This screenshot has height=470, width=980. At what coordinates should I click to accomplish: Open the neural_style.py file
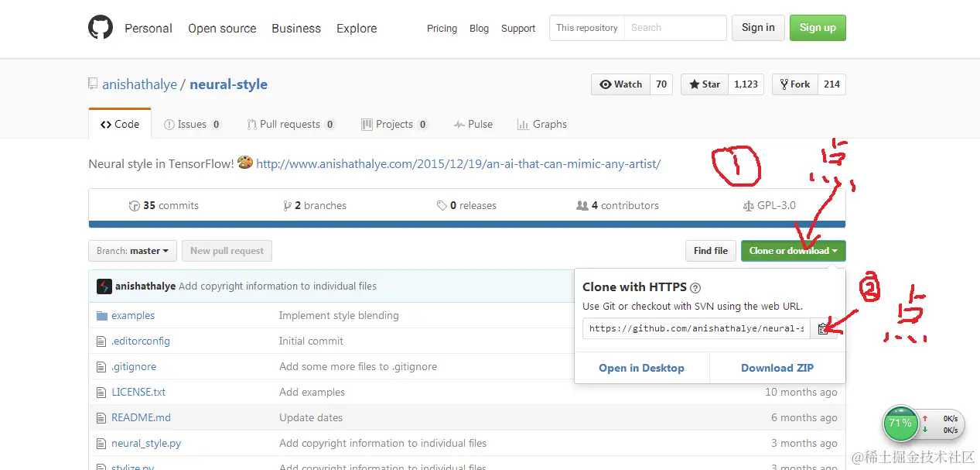pos(146,444)
